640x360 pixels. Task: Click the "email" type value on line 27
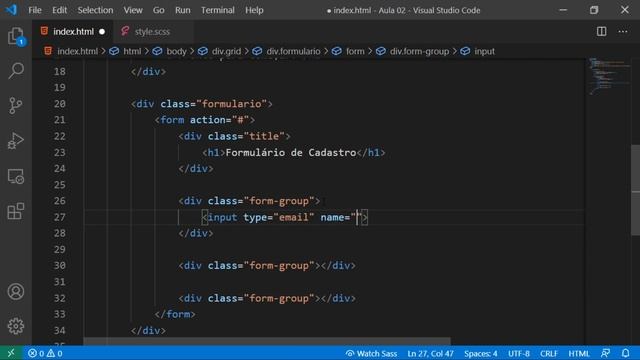coord(293,217)
